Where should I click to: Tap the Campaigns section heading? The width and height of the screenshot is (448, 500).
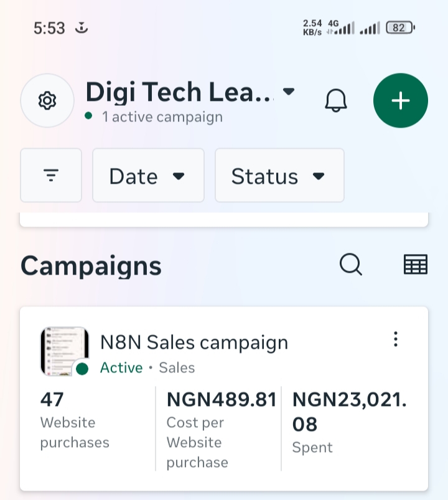coord(91,265)
